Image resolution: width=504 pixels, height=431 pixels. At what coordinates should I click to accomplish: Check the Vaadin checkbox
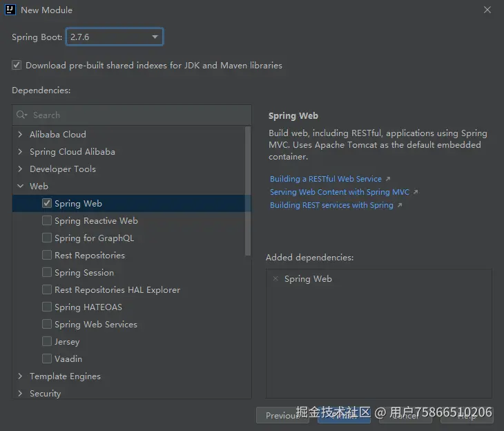(x=47, y=358)
